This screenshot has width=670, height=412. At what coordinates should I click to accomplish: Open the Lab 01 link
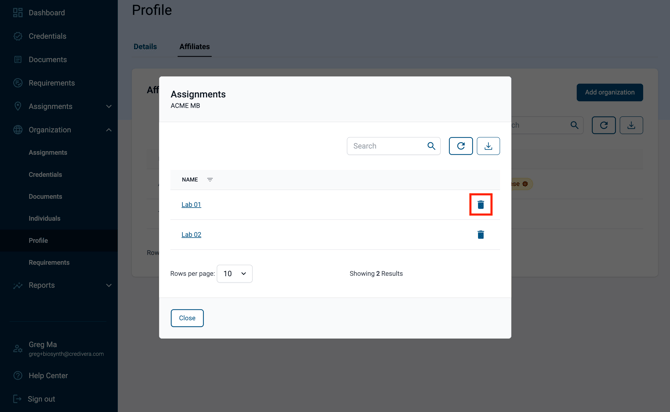[x=191, y=205]
